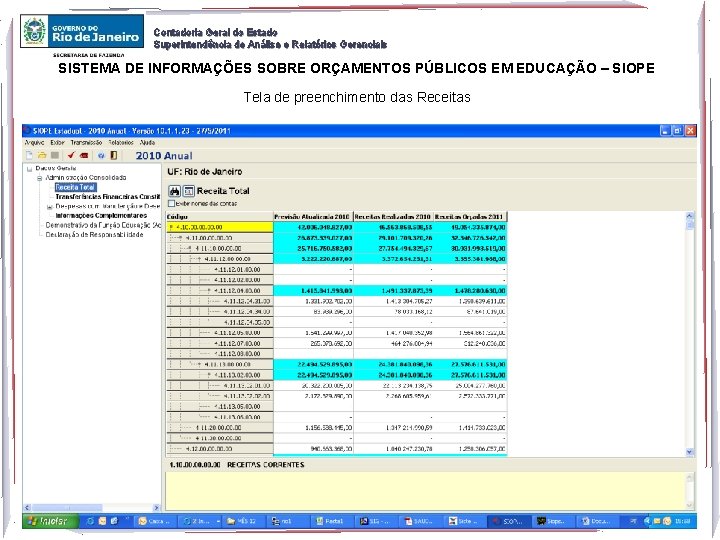The image size is (720, 540).
Task: Collapse the 1.11.13.02.00.00 row expander
Action: [209, 375]
